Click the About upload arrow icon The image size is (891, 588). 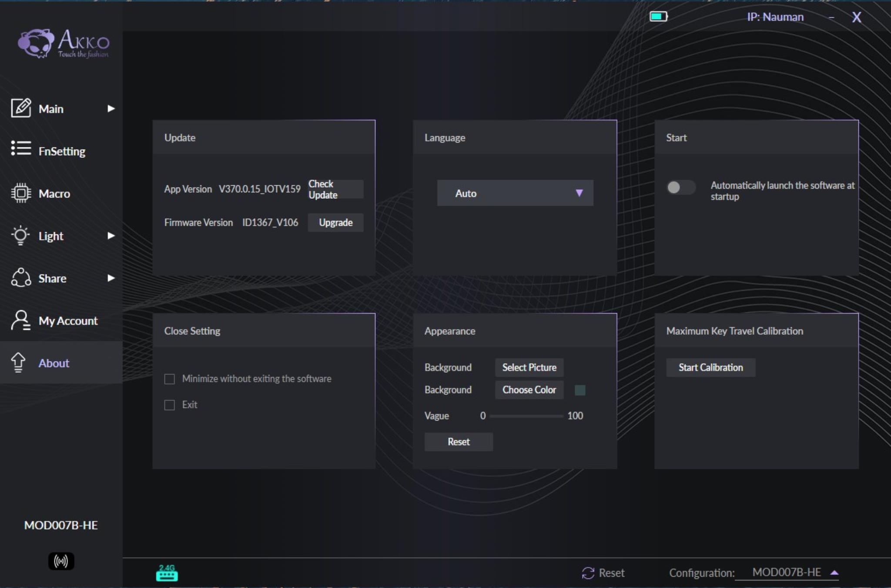coord(18,362)
